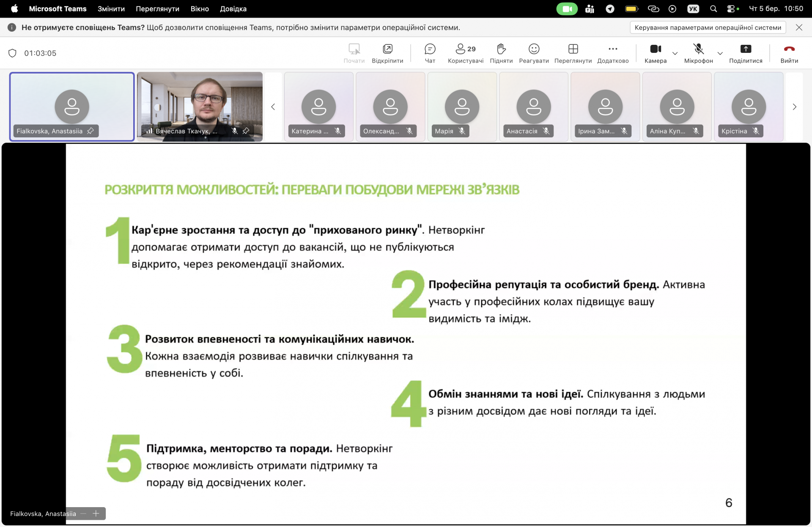Expand the camera options dropdown arrow
The height and width of the screenshot is (527, 812).
[675, 53]
